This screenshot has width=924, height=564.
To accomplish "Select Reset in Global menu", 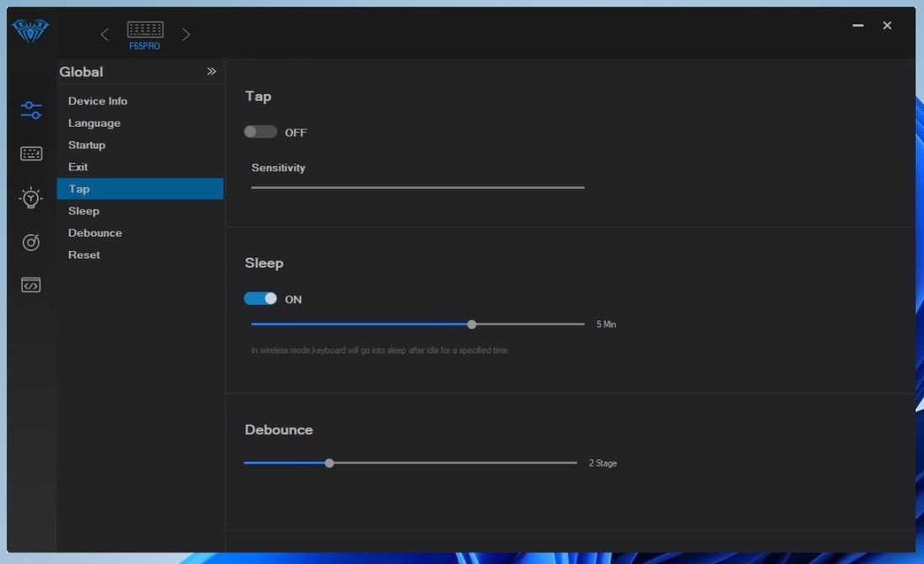I will 140,255.
